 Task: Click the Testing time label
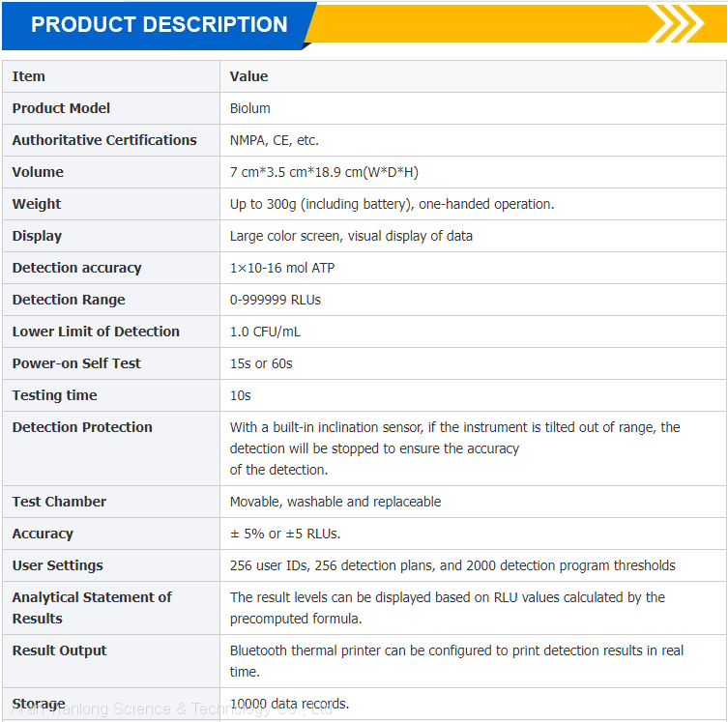[54, 395]
